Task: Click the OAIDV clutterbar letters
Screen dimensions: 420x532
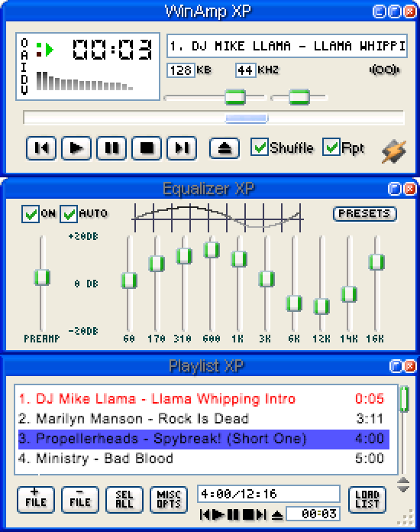Action: coord(24,66)
